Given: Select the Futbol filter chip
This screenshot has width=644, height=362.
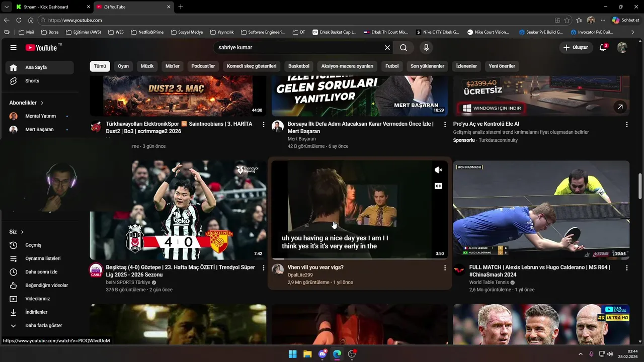Looking at the screenshot, I should [x=392, y=66].
